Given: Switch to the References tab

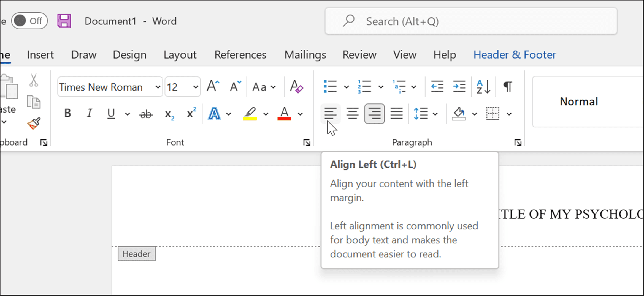Looking at the screenshot, I should [240, 54].
